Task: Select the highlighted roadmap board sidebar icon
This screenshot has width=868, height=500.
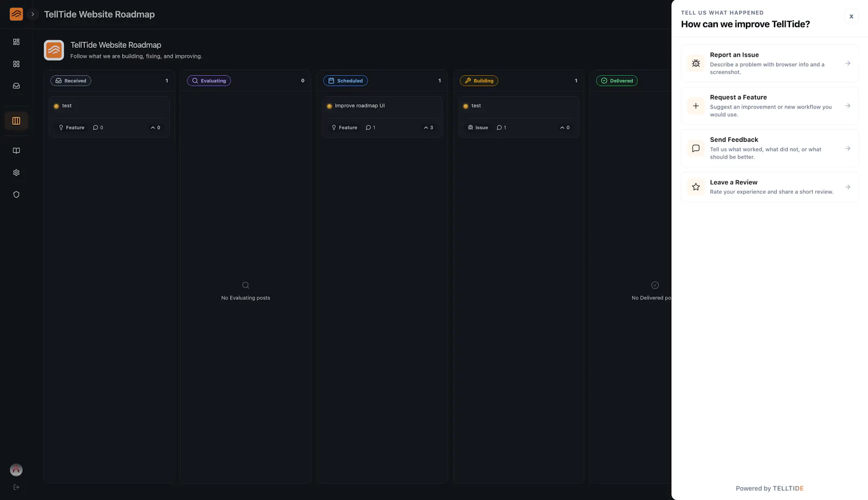Action: click(x=16, y=121)
